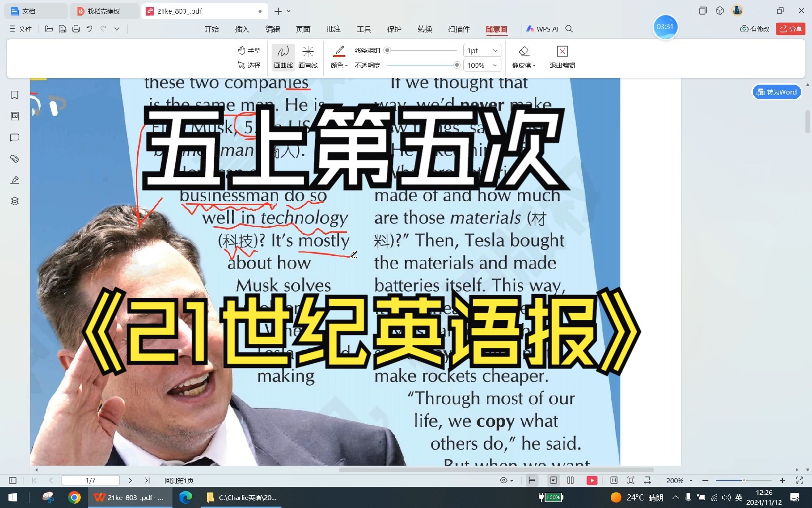This screenshot has height=508, width=812.
Task: Switch to the 批注 ribbon tab
Action: point(334,29)
